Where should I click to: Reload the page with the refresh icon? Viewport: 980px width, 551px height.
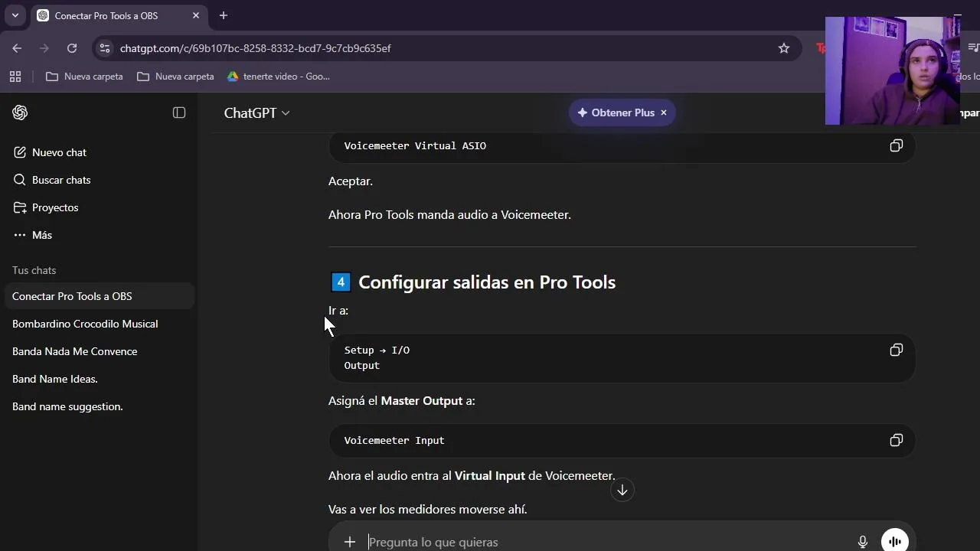point(72,48)
